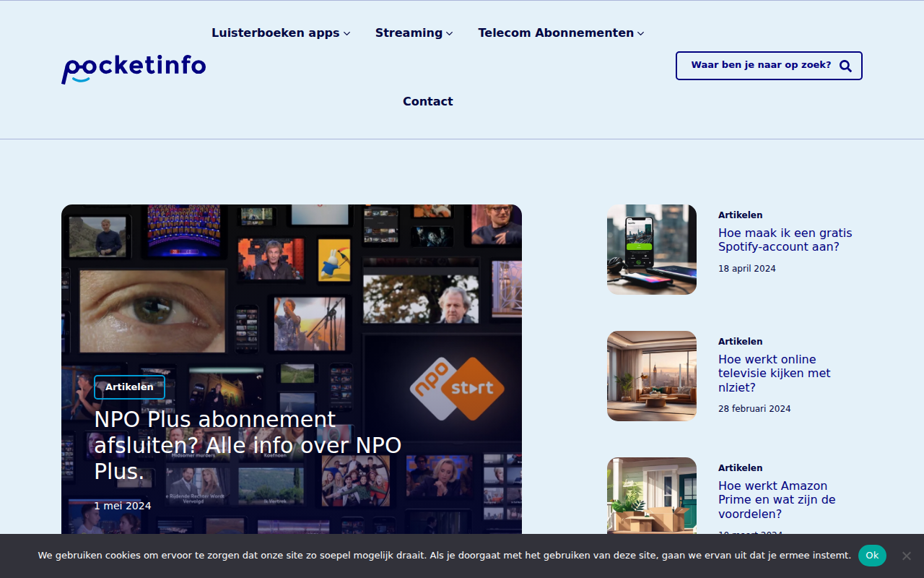Dismiss cookie notice with X icon
924x578 pixels.
(907, 556)
